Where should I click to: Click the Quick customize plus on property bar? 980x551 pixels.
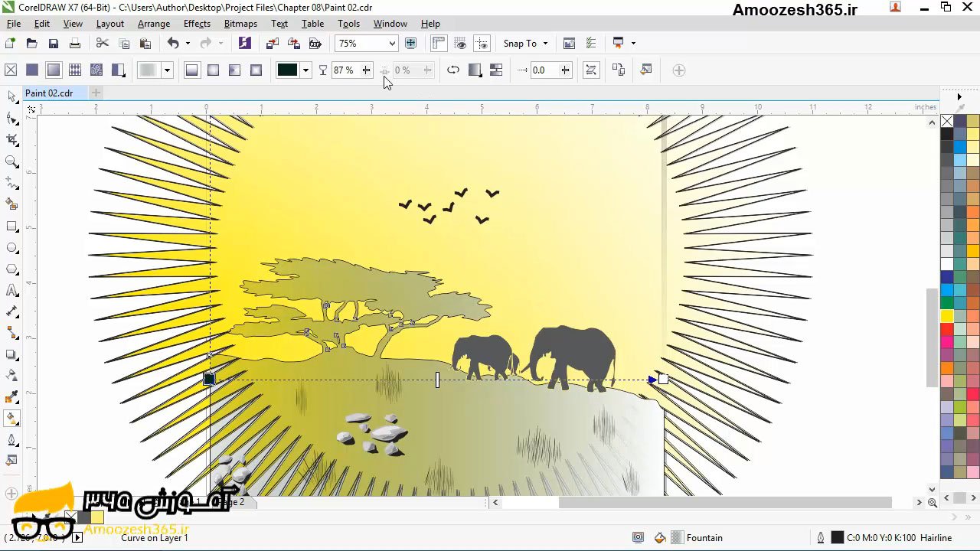(x=678, y=70)
